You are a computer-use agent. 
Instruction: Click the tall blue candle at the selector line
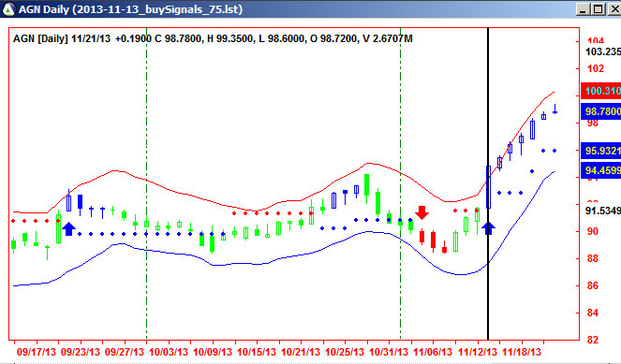(488, 187)
